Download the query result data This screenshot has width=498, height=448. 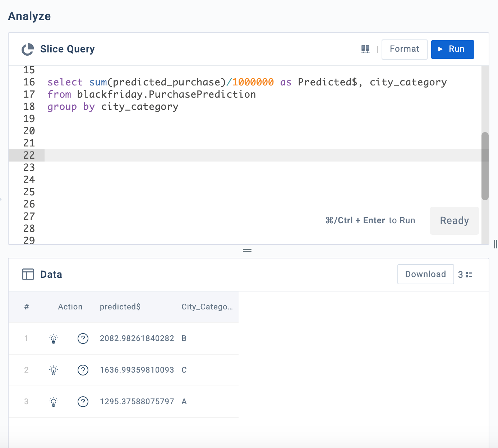click(x=425, y=274)
